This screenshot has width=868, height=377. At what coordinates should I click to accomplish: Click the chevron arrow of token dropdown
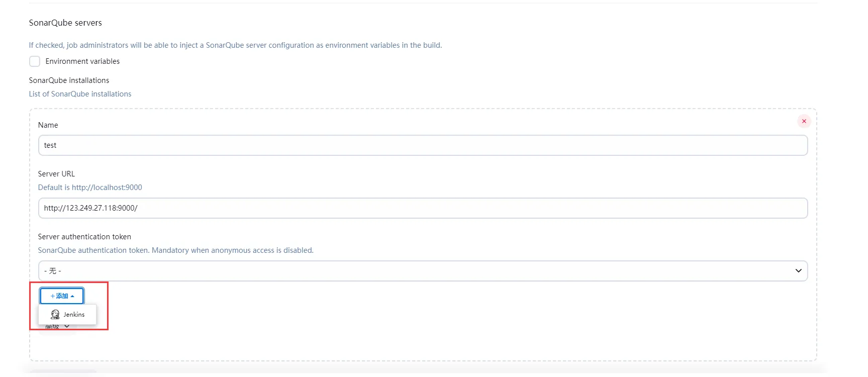[x=798, y=271]
